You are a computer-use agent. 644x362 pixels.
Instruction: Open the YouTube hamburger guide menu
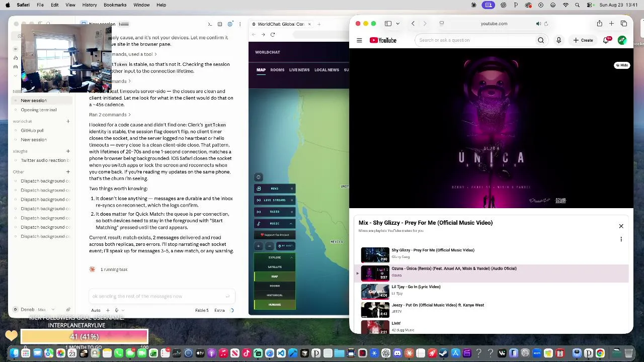click(x=359, y=40)
